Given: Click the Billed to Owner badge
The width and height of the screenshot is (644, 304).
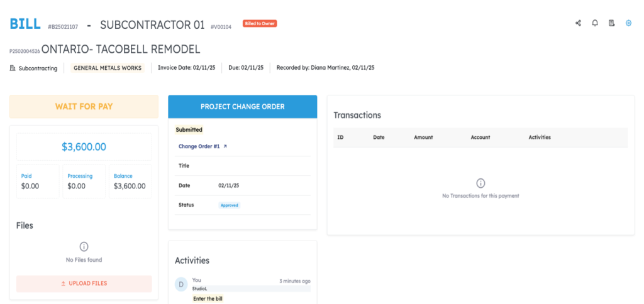Looking at the screenshot, I should [x=260, y=24].
